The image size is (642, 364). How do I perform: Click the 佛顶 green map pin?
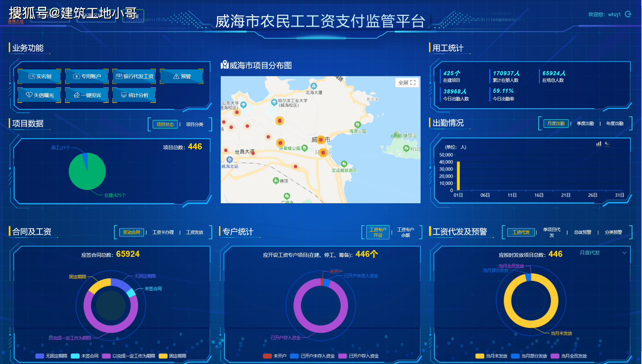pos(276,181)
